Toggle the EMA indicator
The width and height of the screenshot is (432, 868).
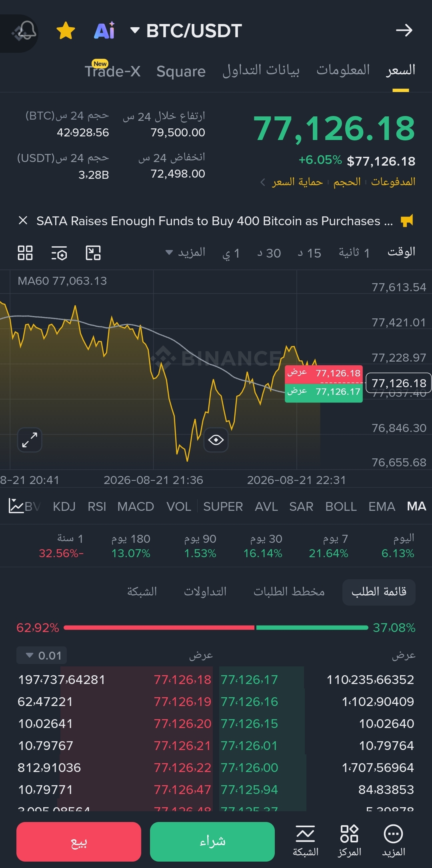coord(382,506)
